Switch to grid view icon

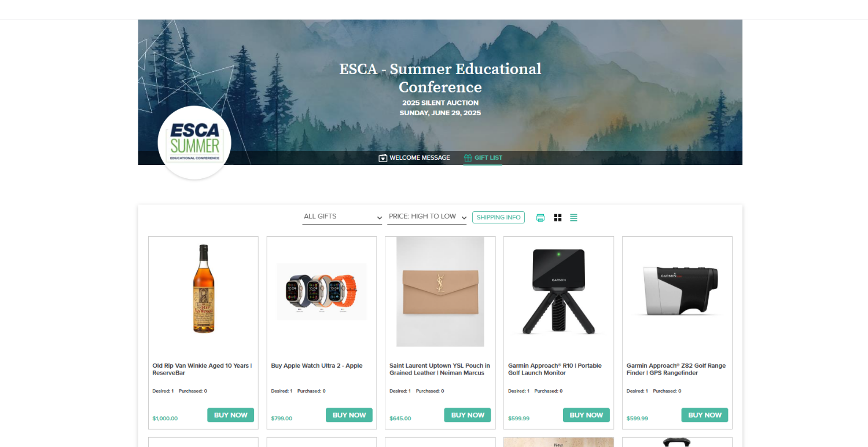click(558, 218)
